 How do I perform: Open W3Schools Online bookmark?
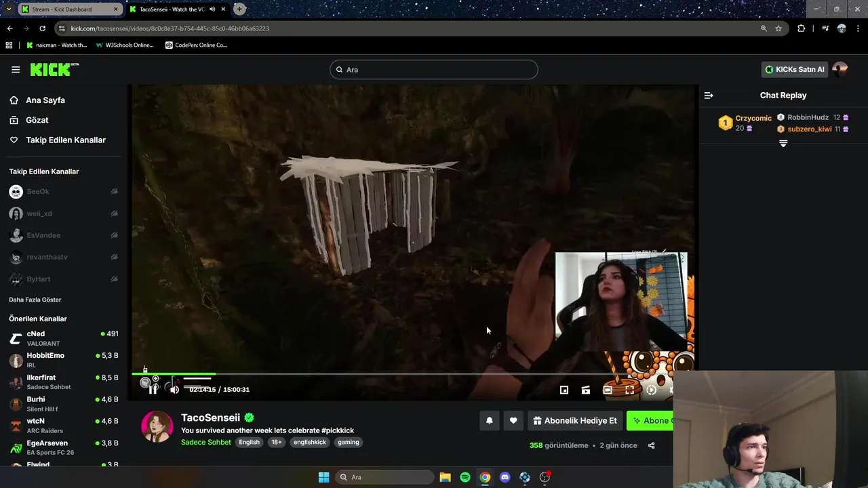(125, 45)
